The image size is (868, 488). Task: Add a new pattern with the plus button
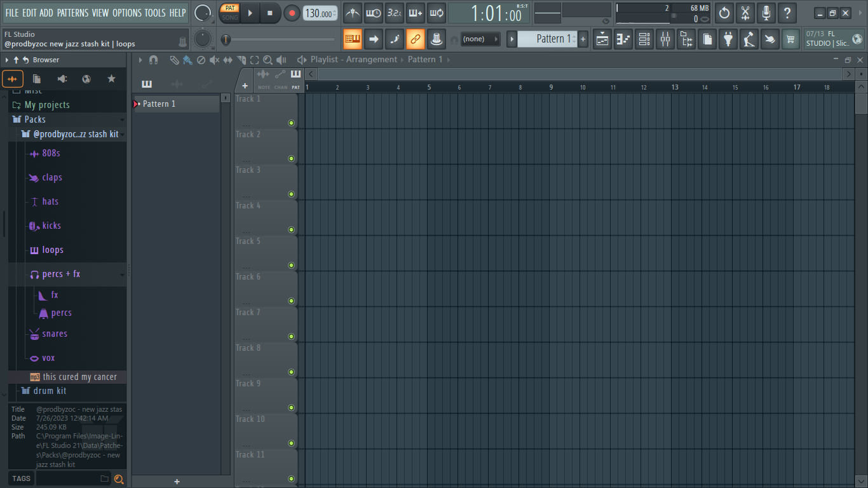click(x=583, y=39)
